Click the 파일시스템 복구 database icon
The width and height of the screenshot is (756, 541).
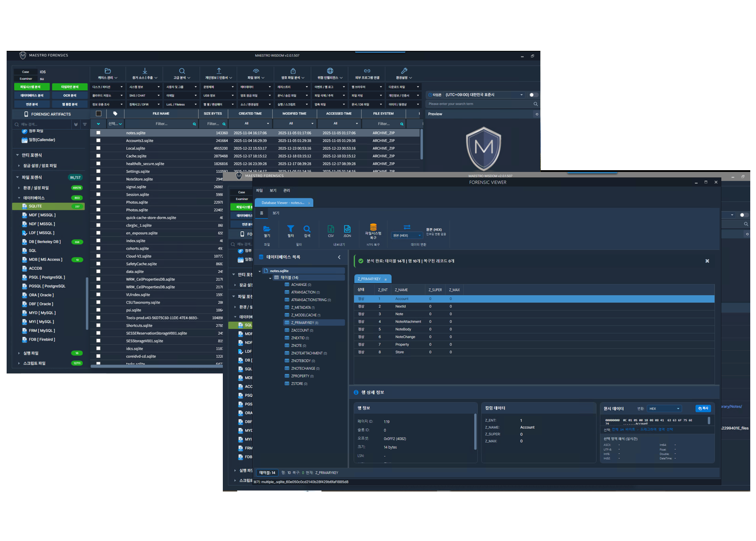click(373, 227)
